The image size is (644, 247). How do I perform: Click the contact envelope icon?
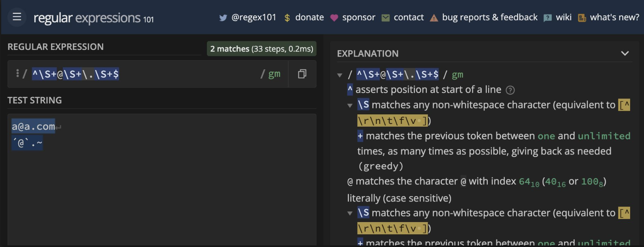tap(385, 18)
